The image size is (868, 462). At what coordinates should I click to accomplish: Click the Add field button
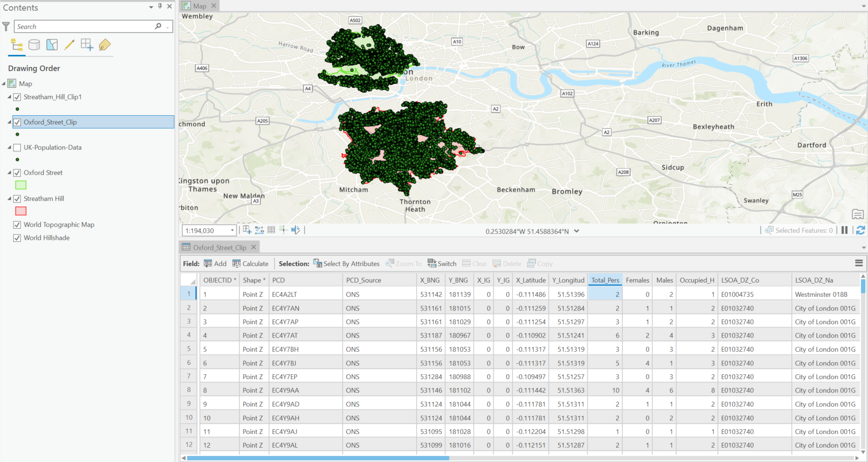[215, 264]
